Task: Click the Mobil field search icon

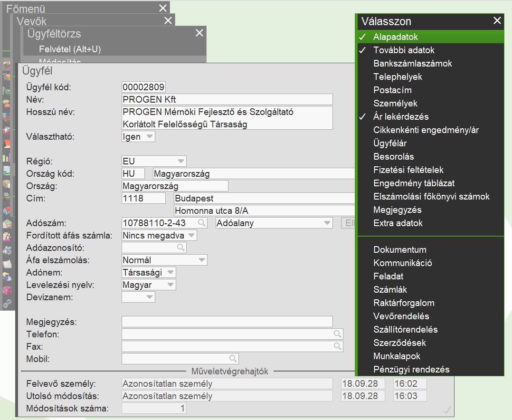Action: tap(233, 358)
